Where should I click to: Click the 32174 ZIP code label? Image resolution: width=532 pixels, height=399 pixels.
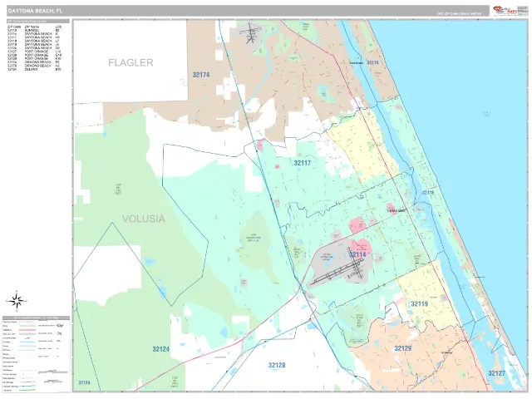[x=201, y=75]
